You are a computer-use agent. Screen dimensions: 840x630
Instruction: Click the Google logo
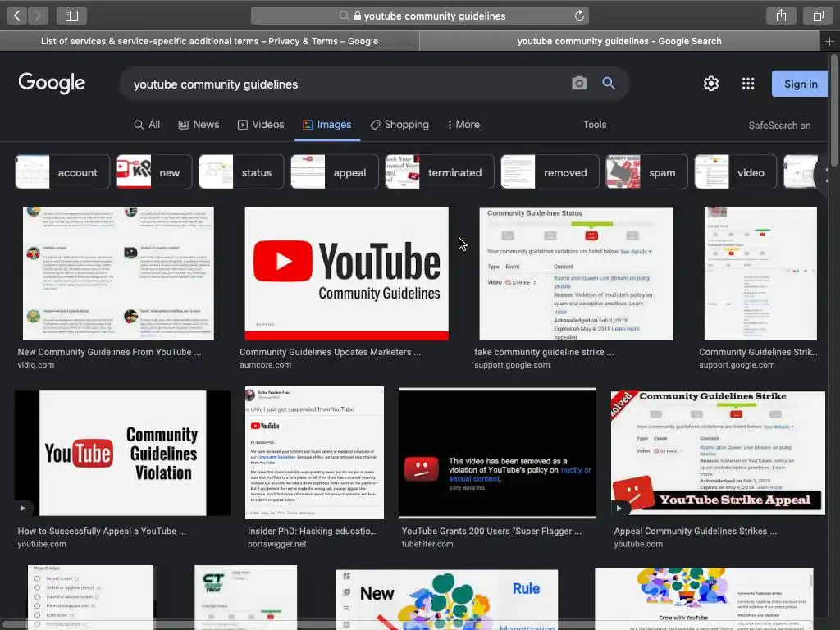52,83
